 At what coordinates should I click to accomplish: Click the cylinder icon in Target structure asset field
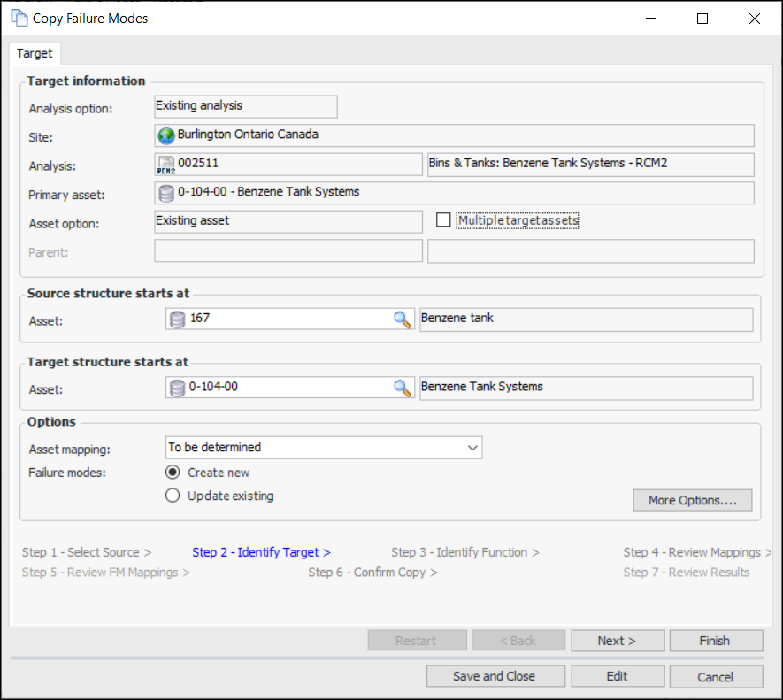[178, 388]
